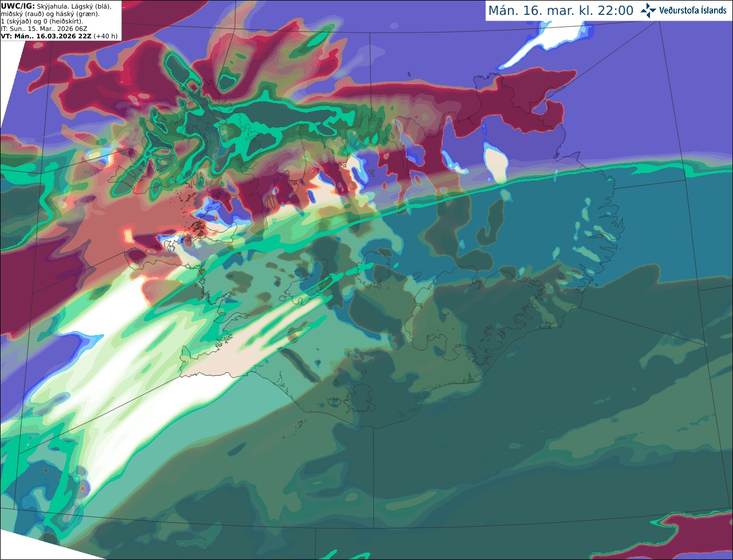The image size is (733, 560).
Task: Click the 'UWC/IG:' legend heading
Action: [x=18, y=6]
